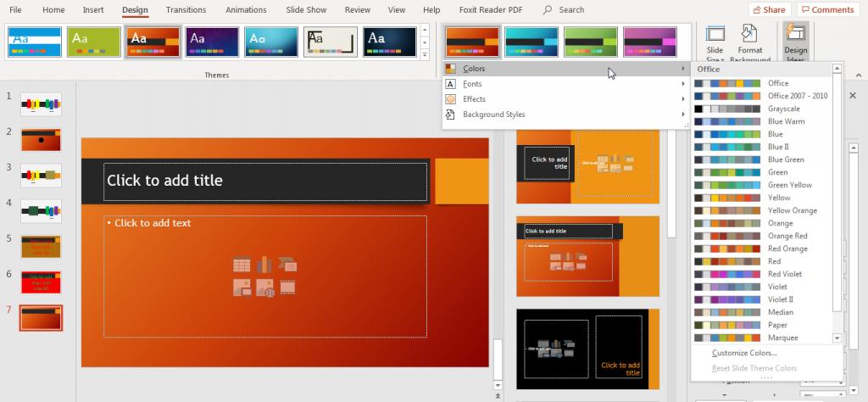Apply the green theme variant
The width and height of the screenshot is (868, 402).
tap(591, 42)
